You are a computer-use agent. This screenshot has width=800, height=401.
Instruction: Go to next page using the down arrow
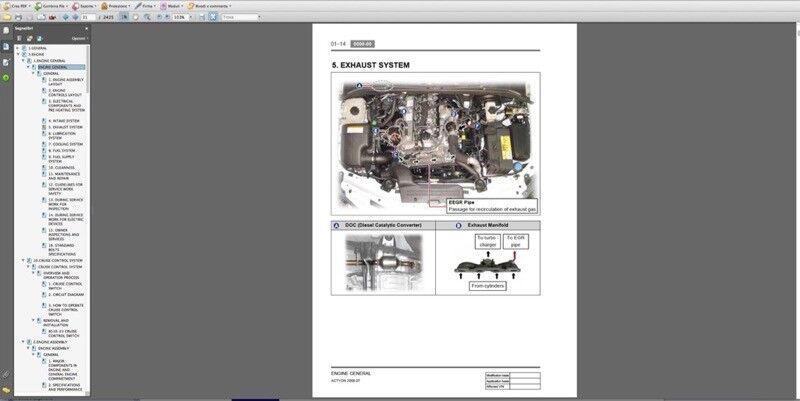pos(73,17)
